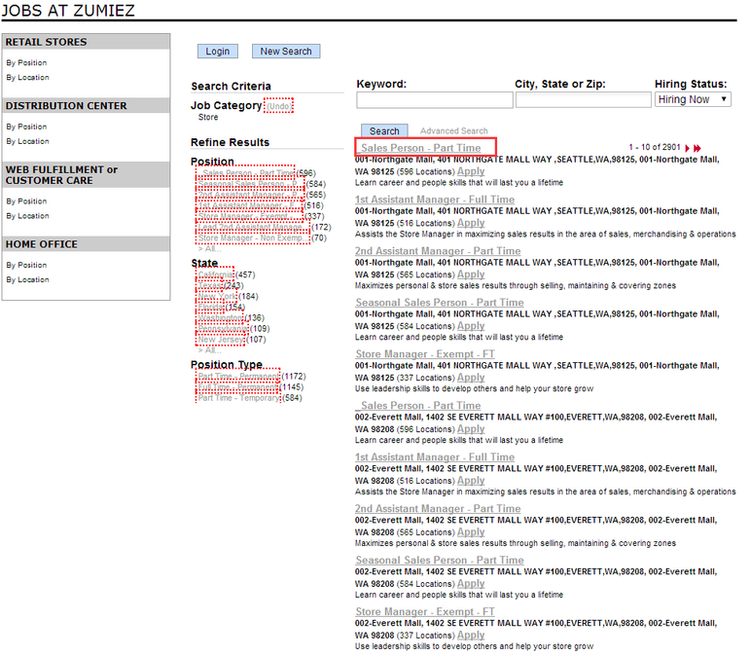Browse Web Fulfillment jobs By Position
Image resolution: width=750 pixels, height=656 pixels.
(27, 201)
